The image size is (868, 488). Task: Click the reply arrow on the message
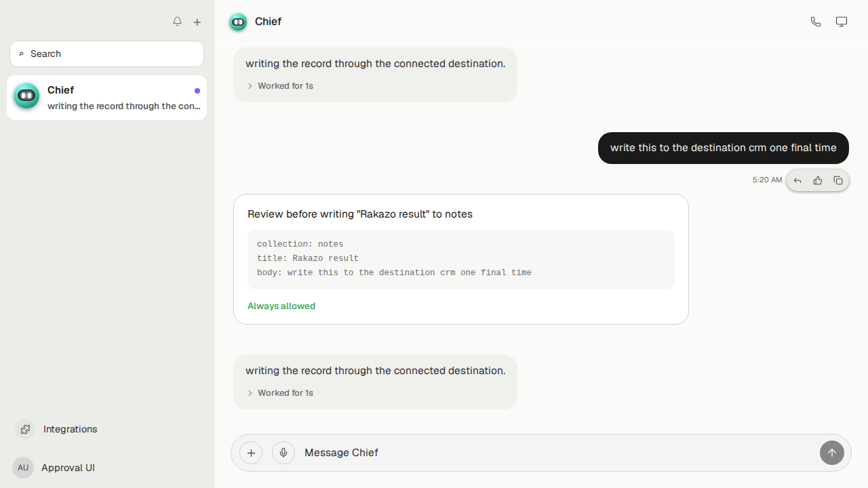[797, 180]
